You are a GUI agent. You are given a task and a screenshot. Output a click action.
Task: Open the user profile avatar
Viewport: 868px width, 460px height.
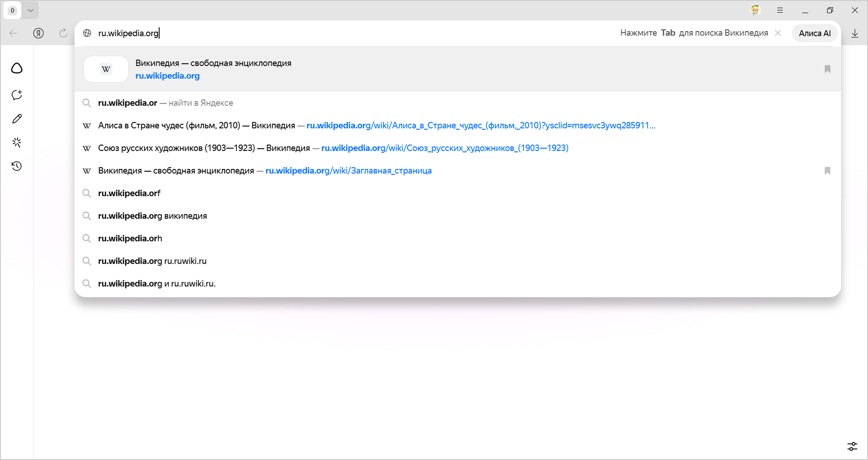tap(755, 10)
